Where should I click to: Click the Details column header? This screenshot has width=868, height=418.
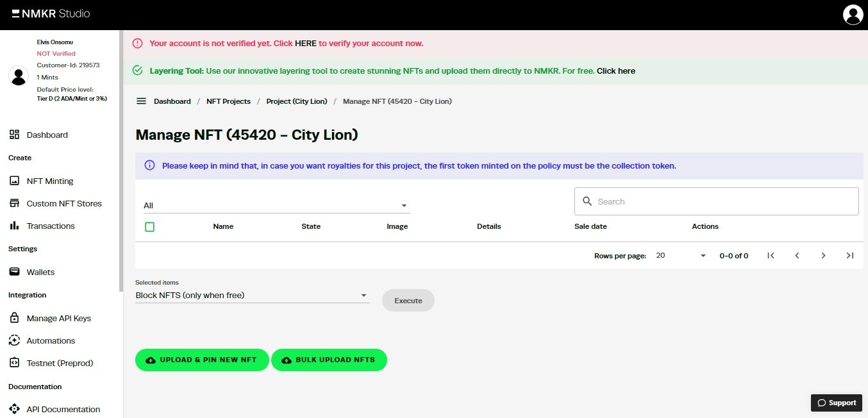[489, 226]
